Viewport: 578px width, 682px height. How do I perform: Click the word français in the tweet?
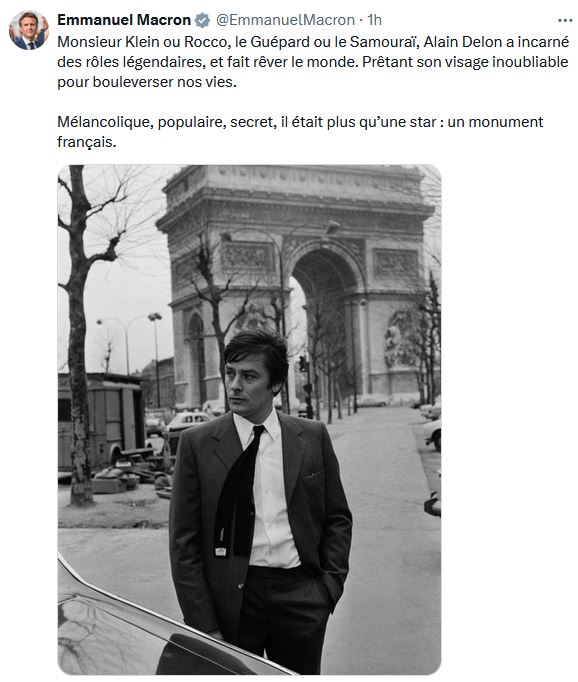(x=87, y=142)
